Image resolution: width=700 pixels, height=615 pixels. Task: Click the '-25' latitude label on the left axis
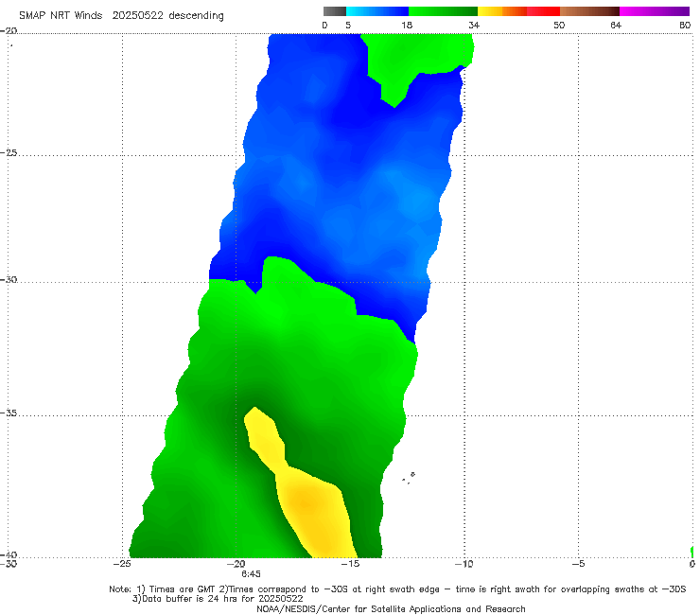(9, 153)
